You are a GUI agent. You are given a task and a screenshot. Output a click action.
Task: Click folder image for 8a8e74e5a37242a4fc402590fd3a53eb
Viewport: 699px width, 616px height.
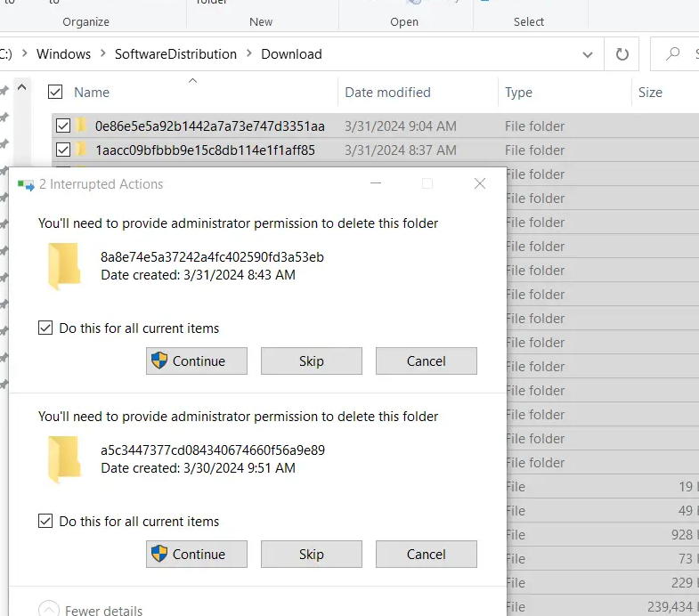65,265
